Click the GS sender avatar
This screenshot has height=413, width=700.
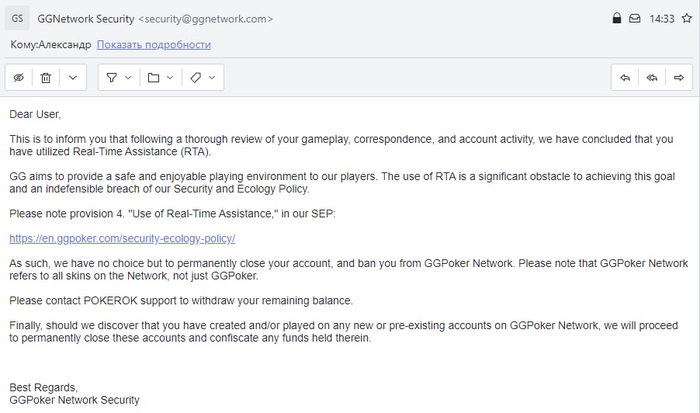point(17,19)
